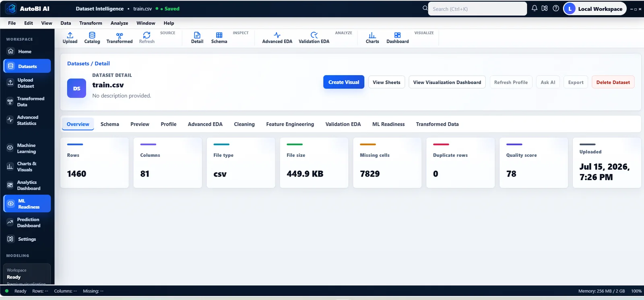Switch to the Feature Engineering tab
Screen dimensions: 644x300
point(290,124)
